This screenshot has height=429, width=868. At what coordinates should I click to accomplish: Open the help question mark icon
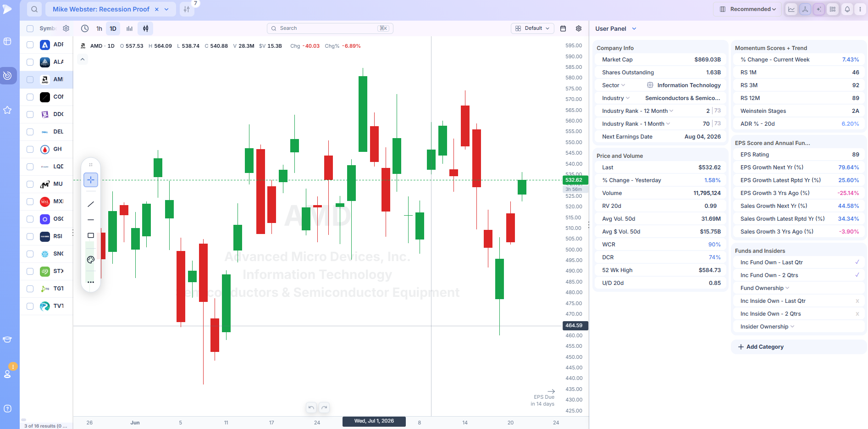point(7,409)
